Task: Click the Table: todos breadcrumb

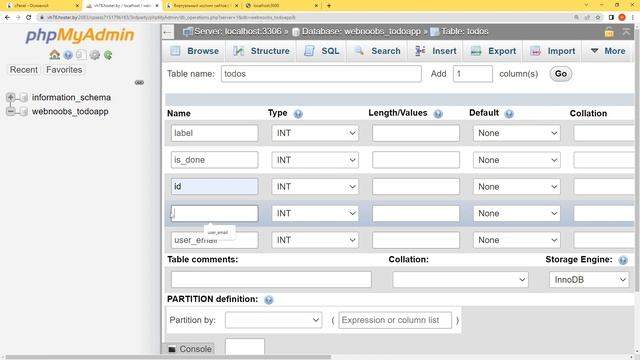Action: [x=464, y=31]
